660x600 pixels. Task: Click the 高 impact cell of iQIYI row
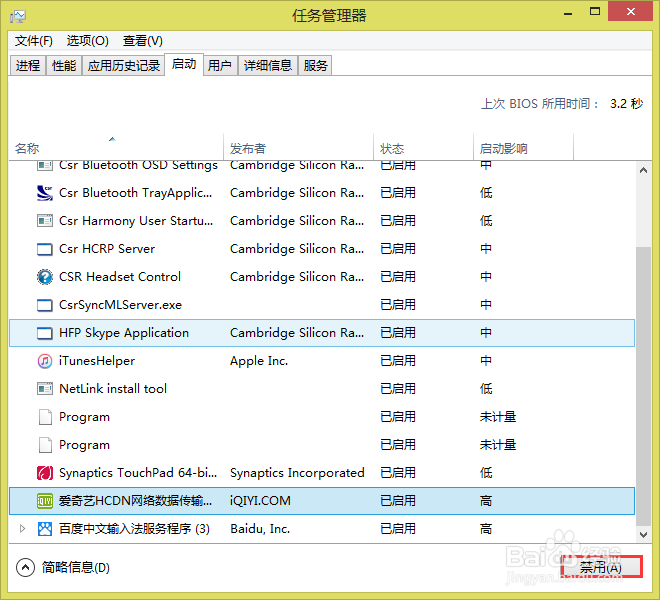coord(486,501)
